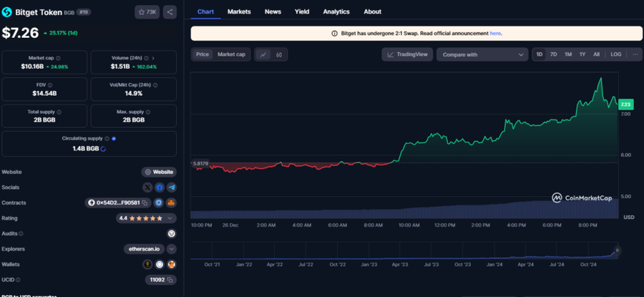Click the 0x54D2...F90581 contract chip
Viewport: 644px width, 297px height.
click(118, 203)
